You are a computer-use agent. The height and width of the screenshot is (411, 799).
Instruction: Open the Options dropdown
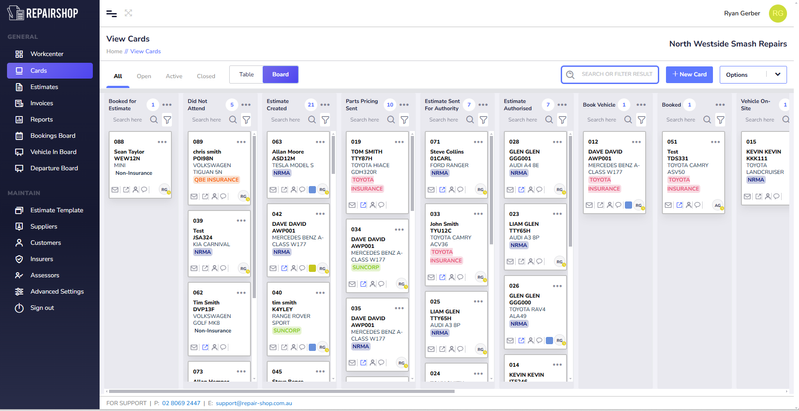pos(753,75)
